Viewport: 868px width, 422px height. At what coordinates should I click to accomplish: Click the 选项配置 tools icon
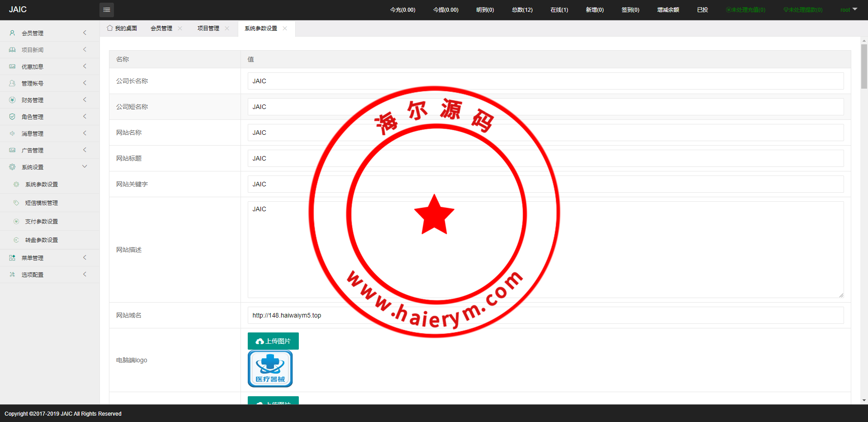tap(12, 275)
